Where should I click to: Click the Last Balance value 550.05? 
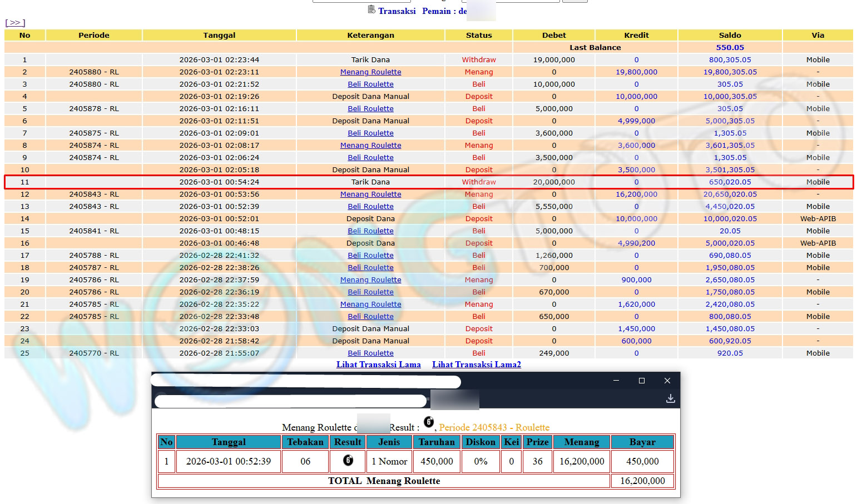pyautogui.click(x=730, y=48)
